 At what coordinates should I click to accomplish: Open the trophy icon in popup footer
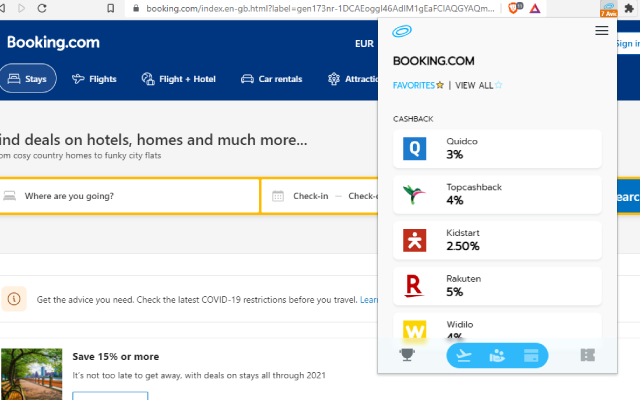pos(407,355)
